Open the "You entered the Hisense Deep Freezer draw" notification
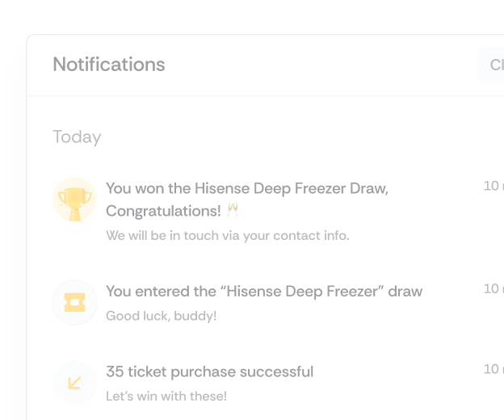Viewport: 504px width, 420px height. [x=263, y=291]
